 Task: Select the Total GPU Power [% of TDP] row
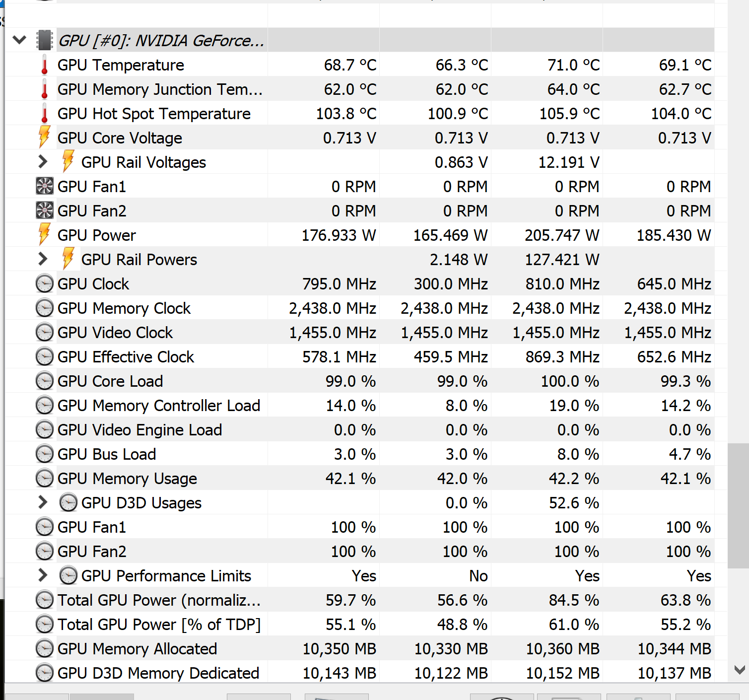159,625
